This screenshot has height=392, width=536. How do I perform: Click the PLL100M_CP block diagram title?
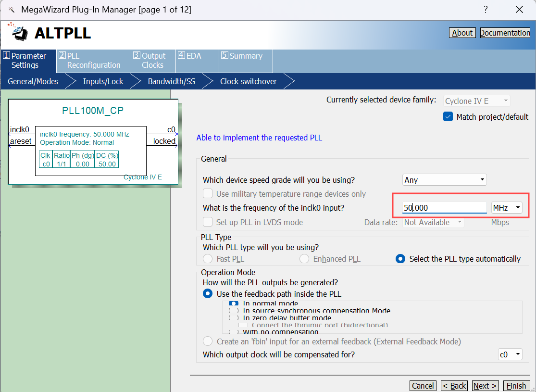[x=93, y=111]
